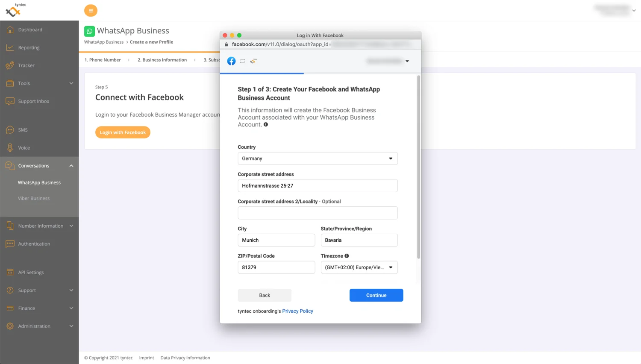641x364 pixels.
Task: Click the info icon after Business Account text
Action: (266, 125)
